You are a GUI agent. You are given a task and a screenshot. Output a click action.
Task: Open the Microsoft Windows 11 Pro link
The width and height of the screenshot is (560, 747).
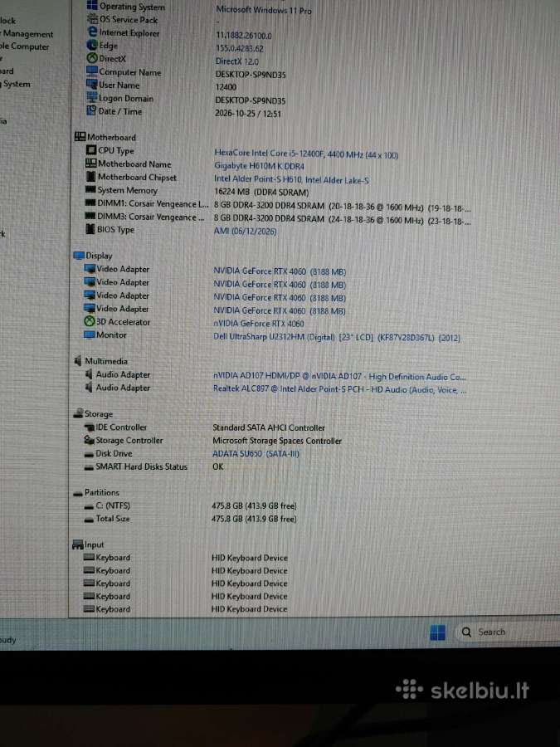click(263, 9)
